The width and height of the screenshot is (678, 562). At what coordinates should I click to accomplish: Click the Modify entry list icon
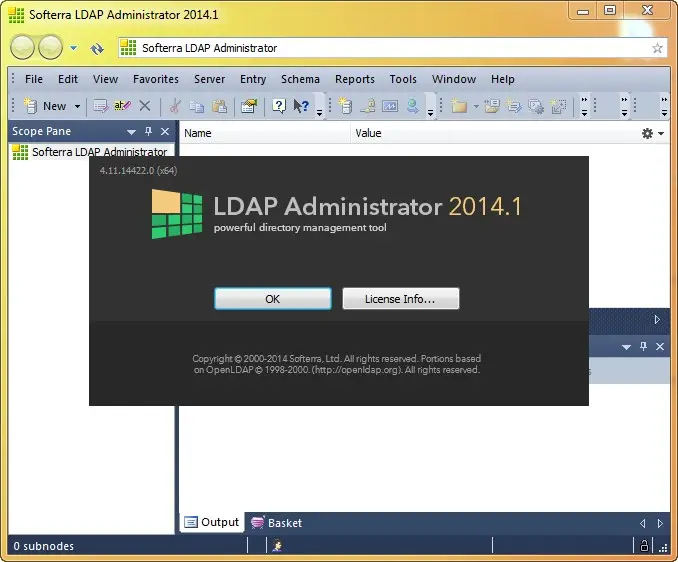100,106
